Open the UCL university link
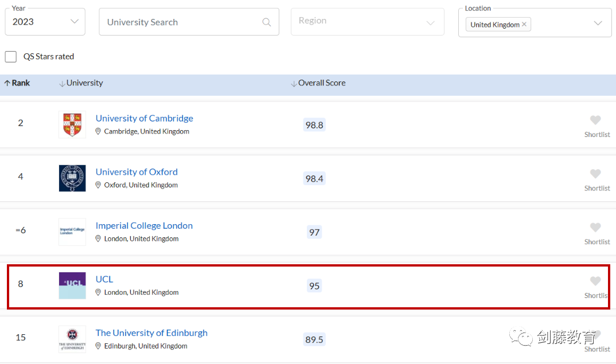Image resolution: width=616 pixels, height=364 pixels. (x=104, y=279)
